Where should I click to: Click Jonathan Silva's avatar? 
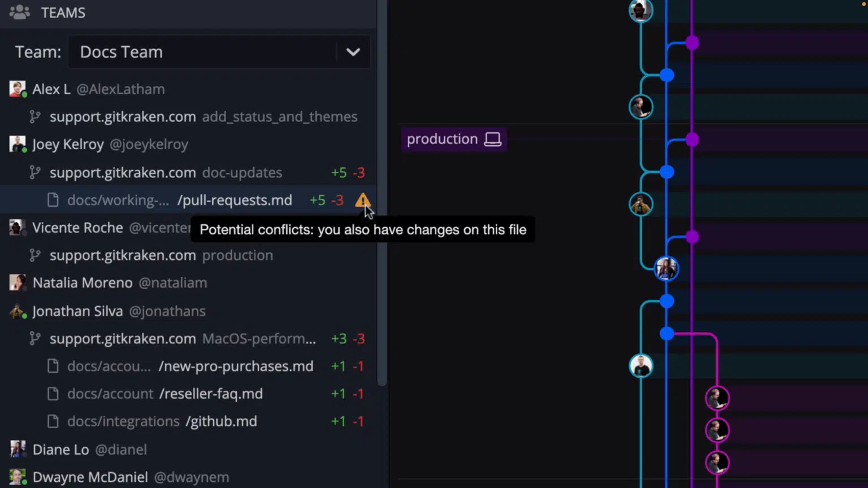[18, 311]
